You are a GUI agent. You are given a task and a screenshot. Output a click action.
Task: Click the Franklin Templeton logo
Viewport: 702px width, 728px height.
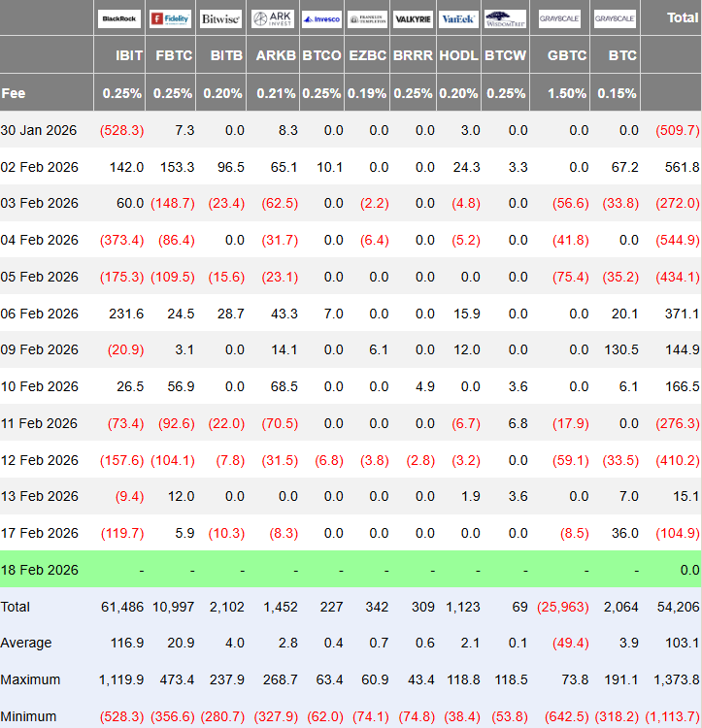click(x=367, y=19)
